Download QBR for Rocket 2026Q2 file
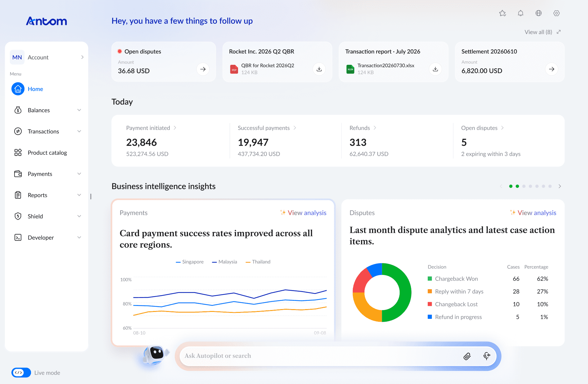This screenshot has width=588, height=384. pos(319,69)
